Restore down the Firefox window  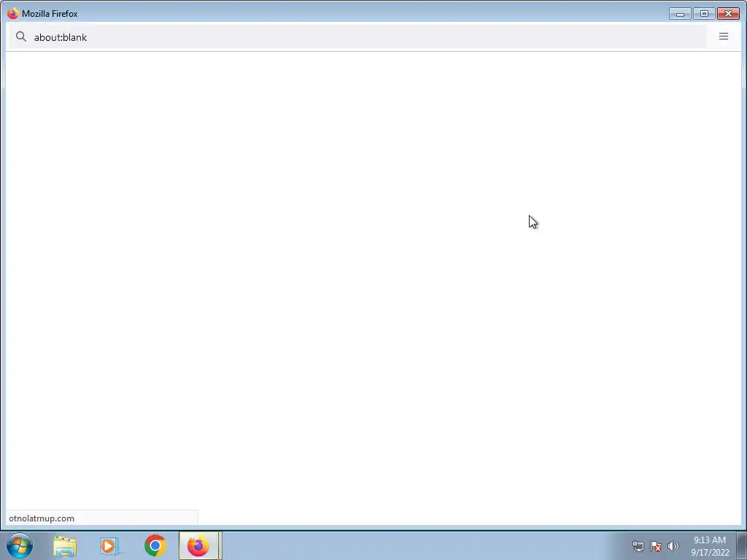pos(704,14)
